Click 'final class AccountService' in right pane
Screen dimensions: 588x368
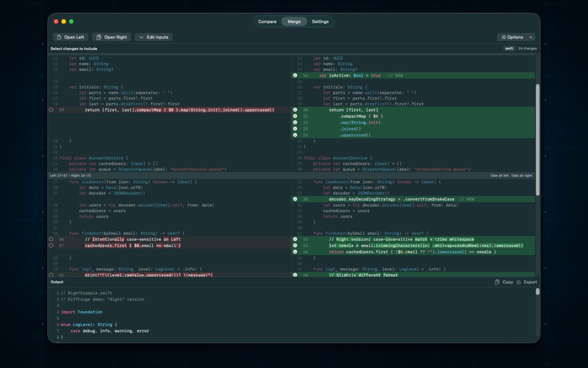coord(337,158)
